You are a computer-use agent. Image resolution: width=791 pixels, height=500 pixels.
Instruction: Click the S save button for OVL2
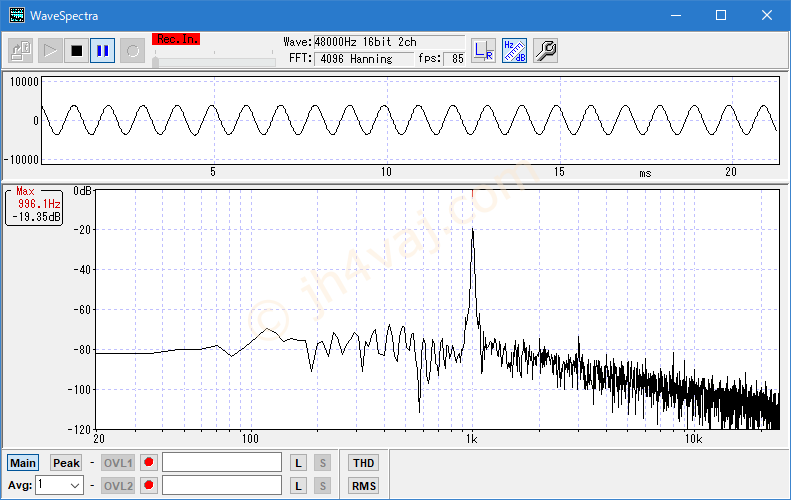tap(323, 486)
